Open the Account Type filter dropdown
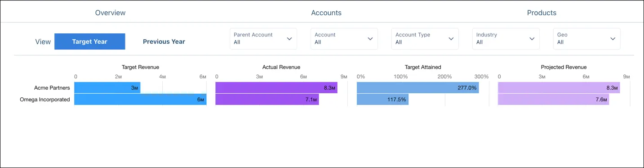Viewport: 644px width, 168px height. [x=425, y=39]
